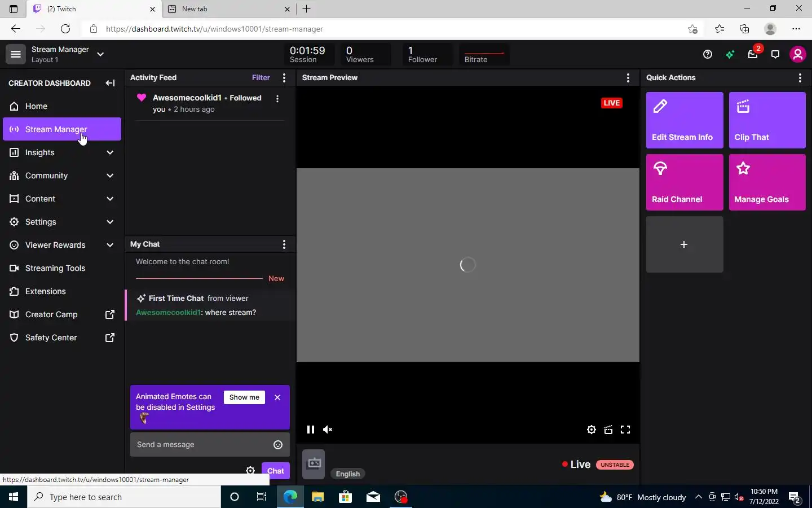Open options for Awesomecoolkid1 follow event
Screen dimensions: 812x508
(277, 99)
